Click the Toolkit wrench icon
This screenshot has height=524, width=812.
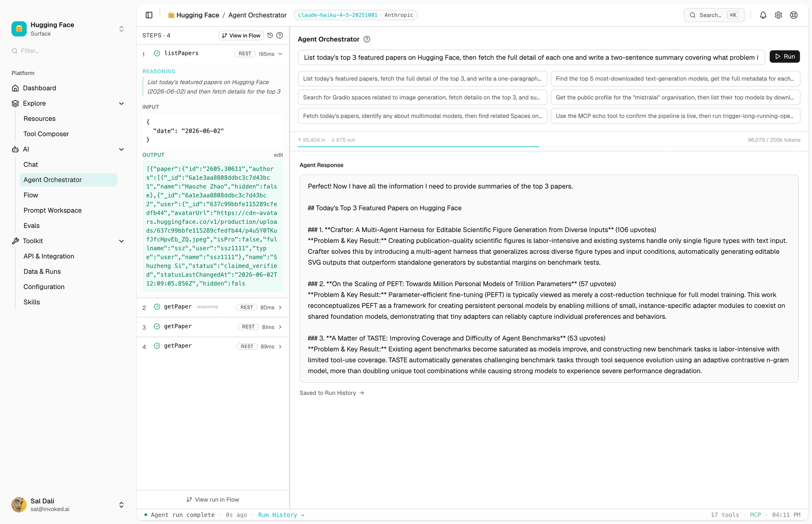15,241
